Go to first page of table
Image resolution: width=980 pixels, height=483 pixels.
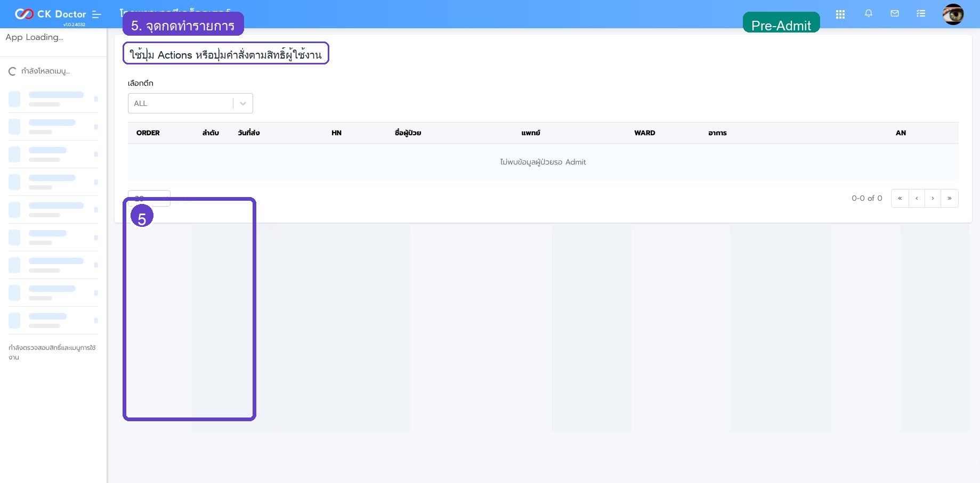point(900,198)
